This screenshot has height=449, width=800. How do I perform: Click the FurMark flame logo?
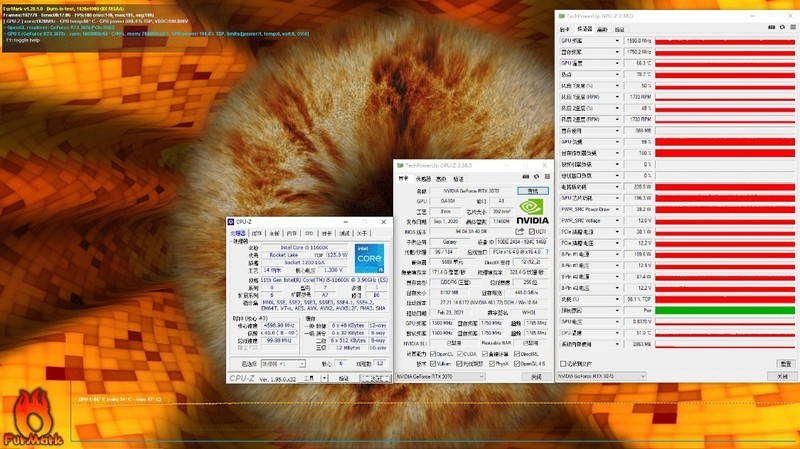coord(32,412)
